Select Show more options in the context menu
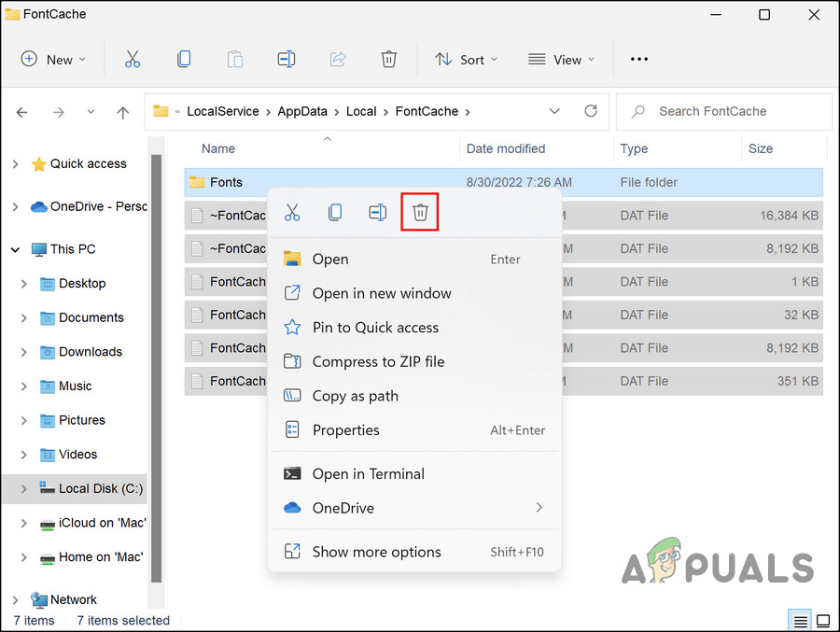Image resolution: width=840 pixels, height=632 pixels. 376,552
